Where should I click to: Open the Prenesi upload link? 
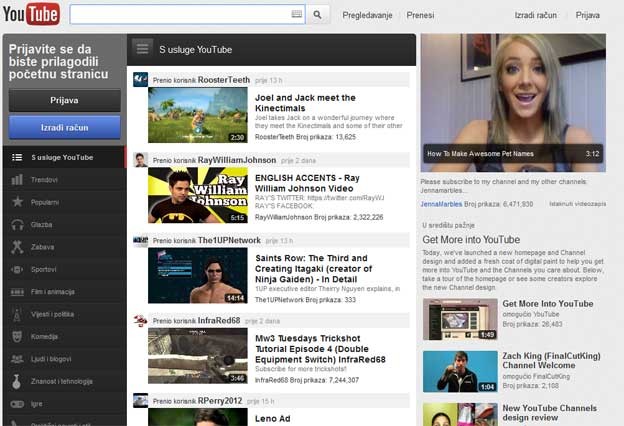[419, 16]
